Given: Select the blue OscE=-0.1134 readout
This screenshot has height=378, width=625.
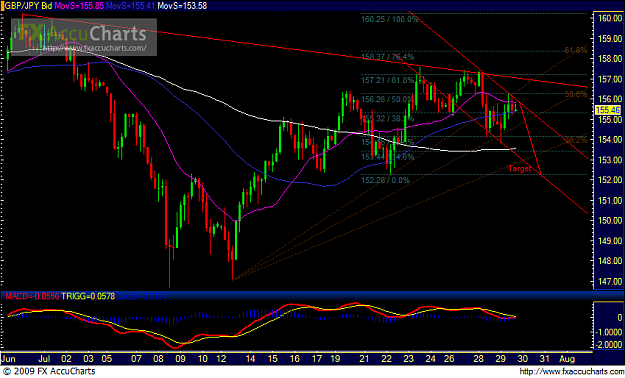Looking at the screenshot, I should [x=142, y=296].
